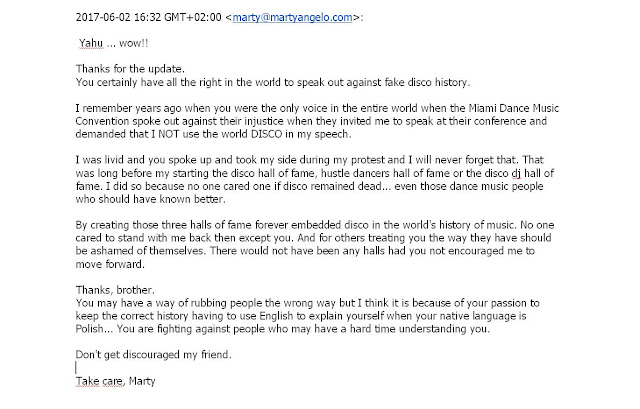This screenshot has width=640, height=409.
Task: Click the phrase 'who should have known better.'
Action: click(x=151, y=199)
